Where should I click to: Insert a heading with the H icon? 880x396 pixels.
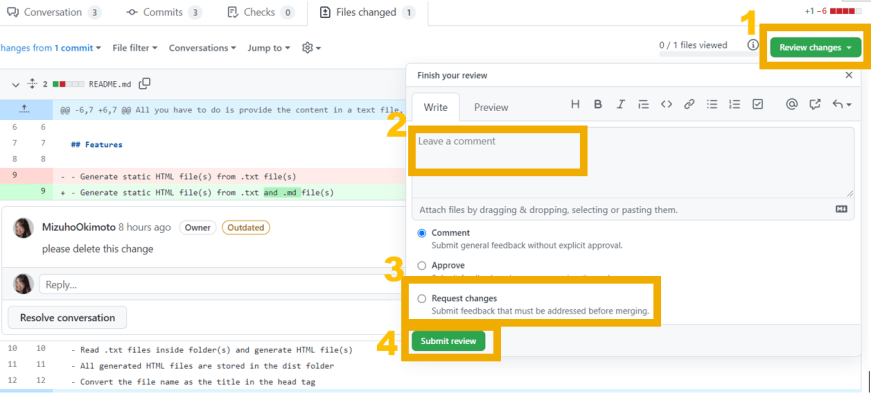(x=575, y=104)
